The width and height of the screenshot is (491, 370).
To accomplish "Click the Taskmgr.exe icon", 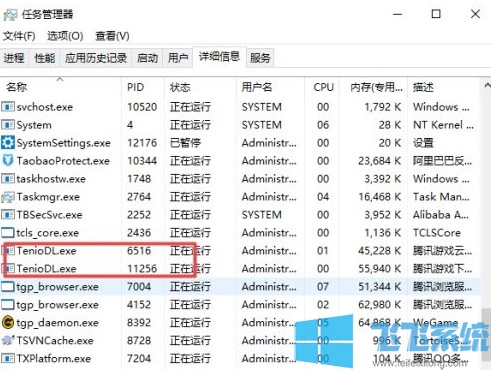I will point(8,197).
